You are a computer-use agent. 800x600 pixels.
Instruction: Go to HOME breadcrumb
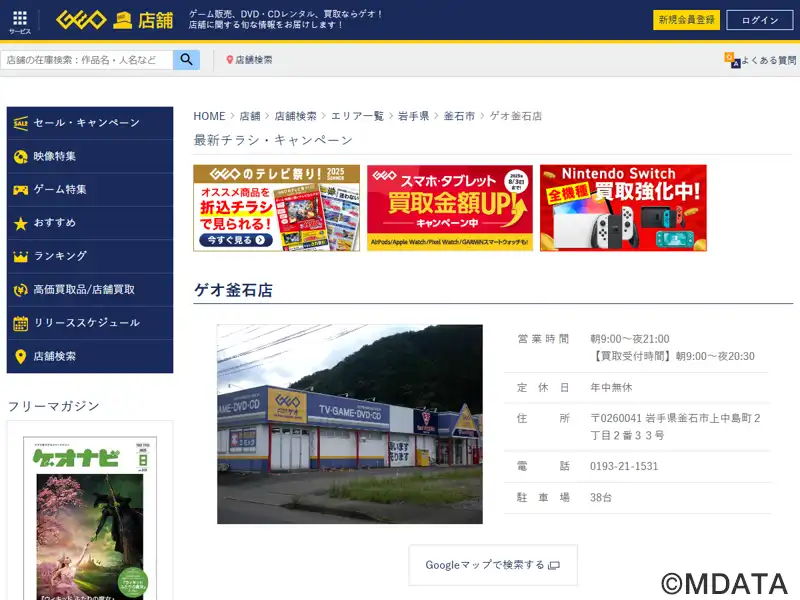tap(209, 116)
